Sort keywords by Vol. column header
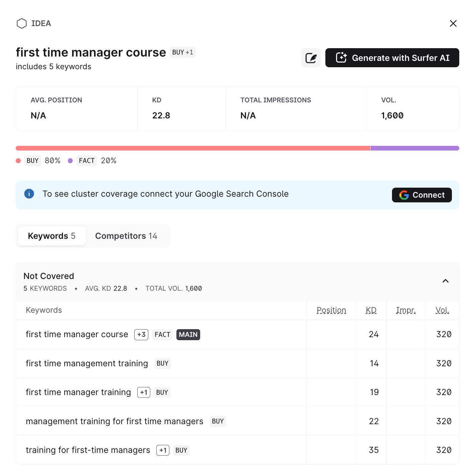The image size is (476, 475). pos(442,310)
